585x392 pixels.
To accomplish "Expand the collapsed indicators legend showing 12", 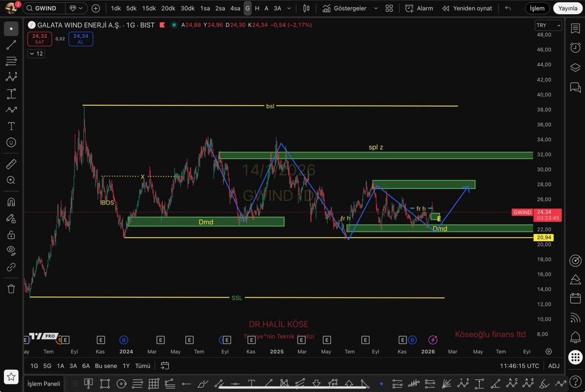I will pyautogui.click(x=36, y=54).
